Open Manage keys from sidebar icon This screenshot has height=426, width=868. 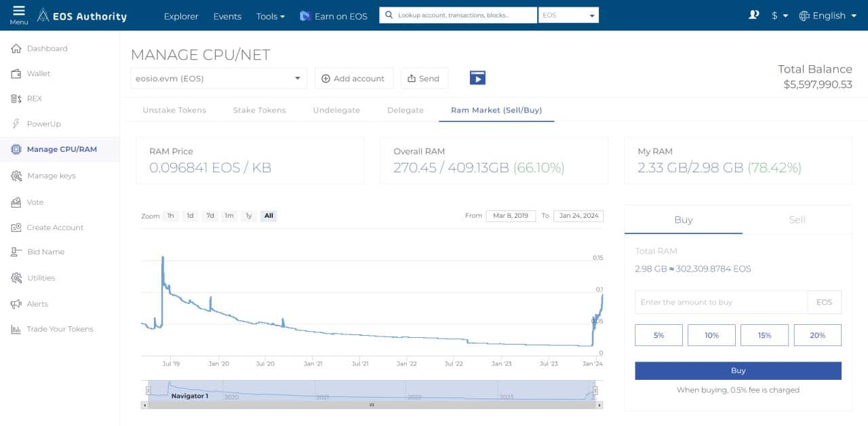pyautogui.click(x=16, y=176)
